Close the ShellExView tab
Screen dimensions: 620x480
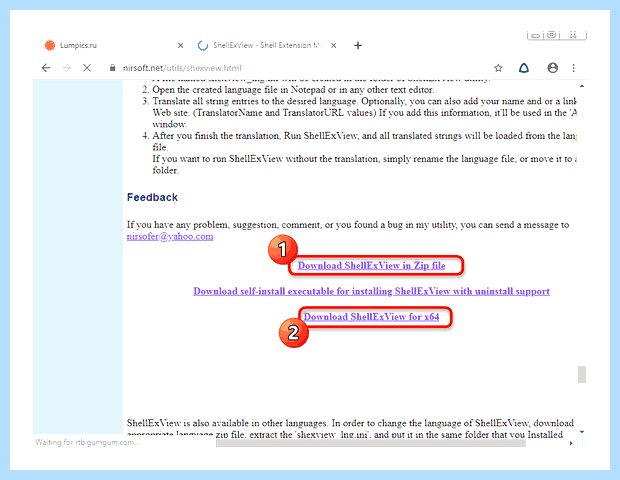(x=334, y=45)
